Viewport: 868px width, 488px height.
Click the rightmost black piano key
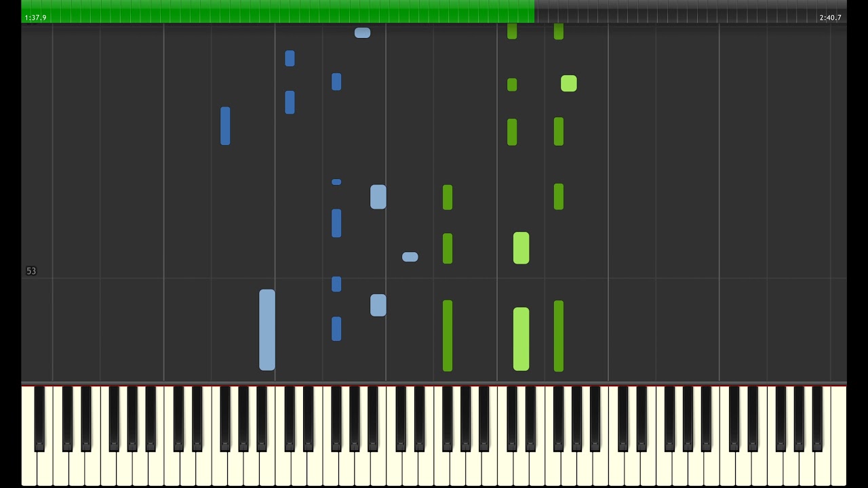coord(818,418)
